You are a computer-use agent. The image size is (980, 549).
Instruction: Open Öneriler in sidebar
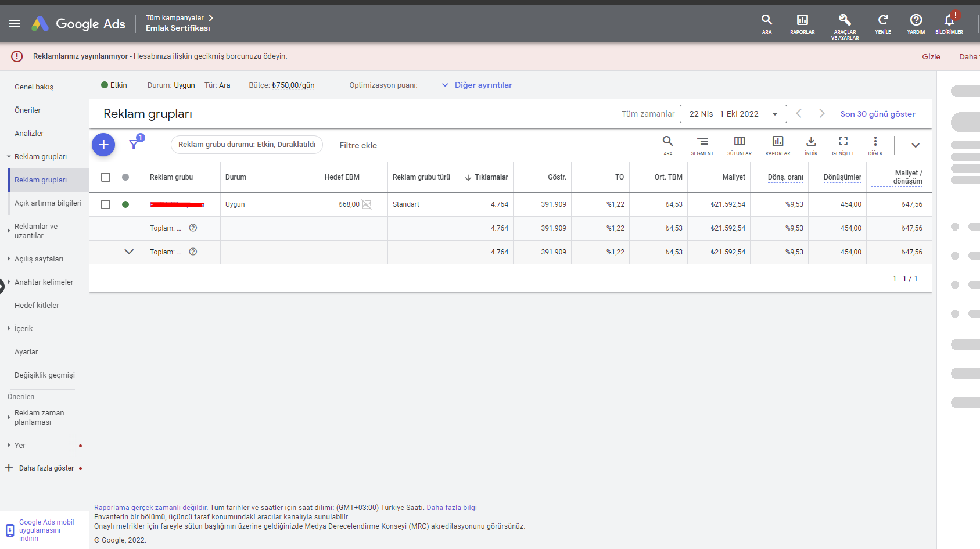pyautogui.click(x=27, y=110)
